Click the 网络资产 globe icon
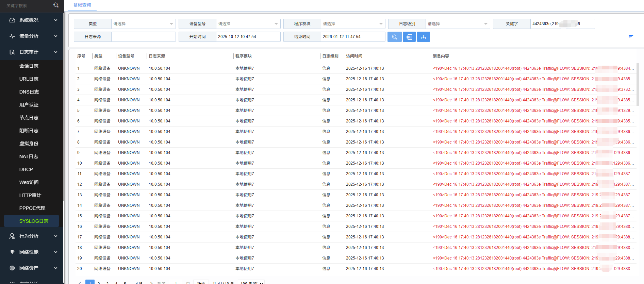 coord(12,268)
